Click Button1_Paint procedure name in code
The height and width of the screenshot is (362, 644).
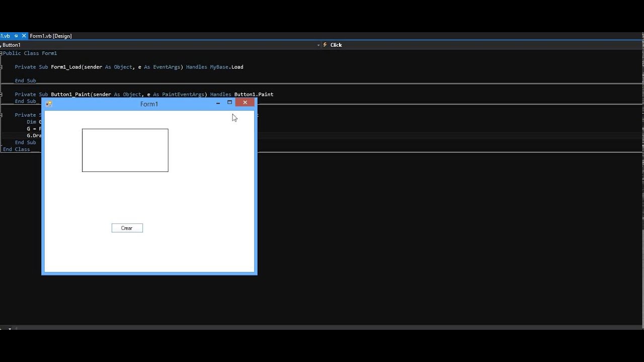point(71,95)
